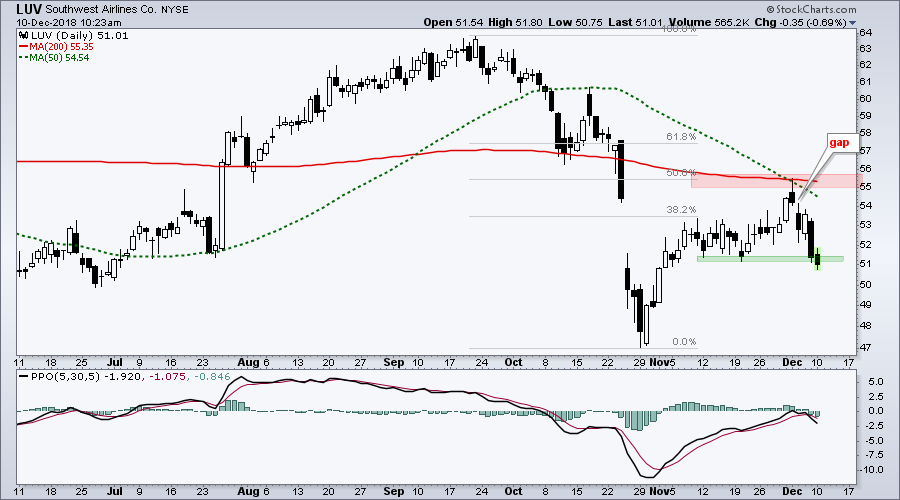The image size is (900, 500).
Task: Select the Volume 565.2K value
Action: coord(707,22)
